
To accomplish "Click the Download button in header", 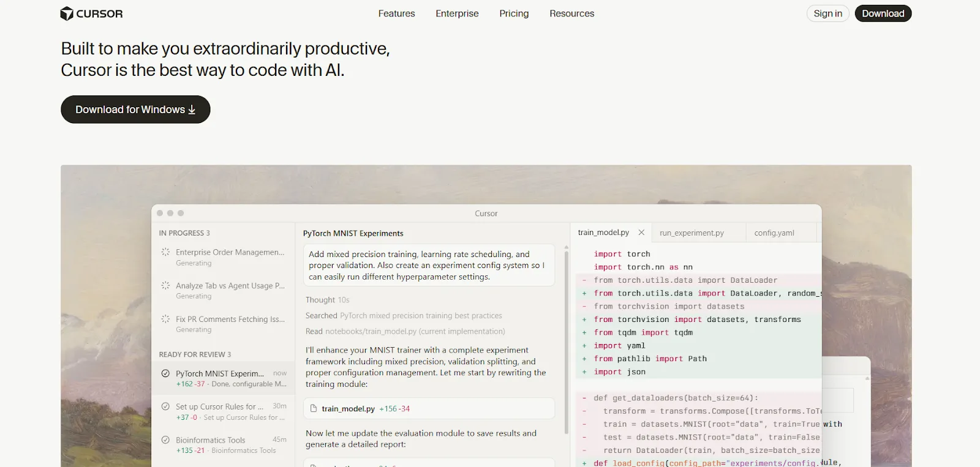I will (x=883, y=13).
